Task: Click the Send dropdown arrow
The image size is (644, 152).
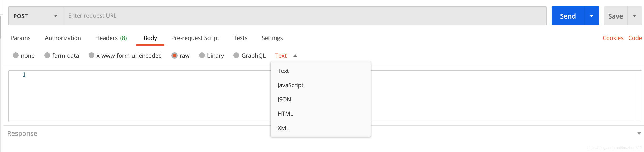Action: pyautogui.click(x=592, y=16)
